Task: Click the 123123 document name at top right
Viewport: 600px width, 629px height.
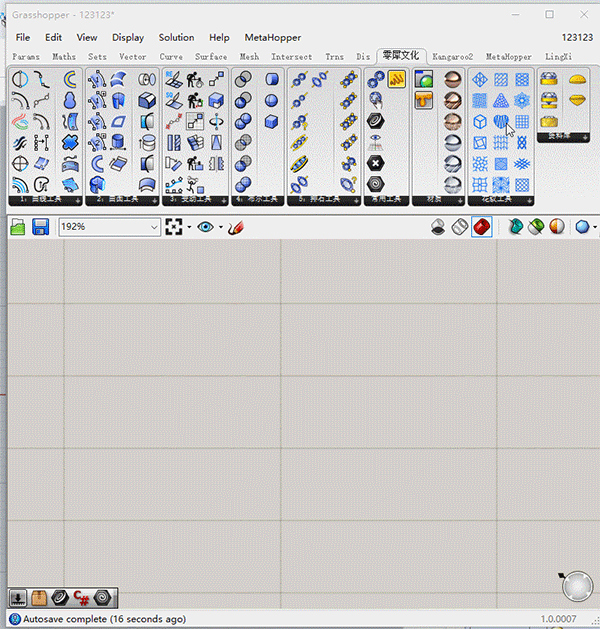Action: (577, 38)
